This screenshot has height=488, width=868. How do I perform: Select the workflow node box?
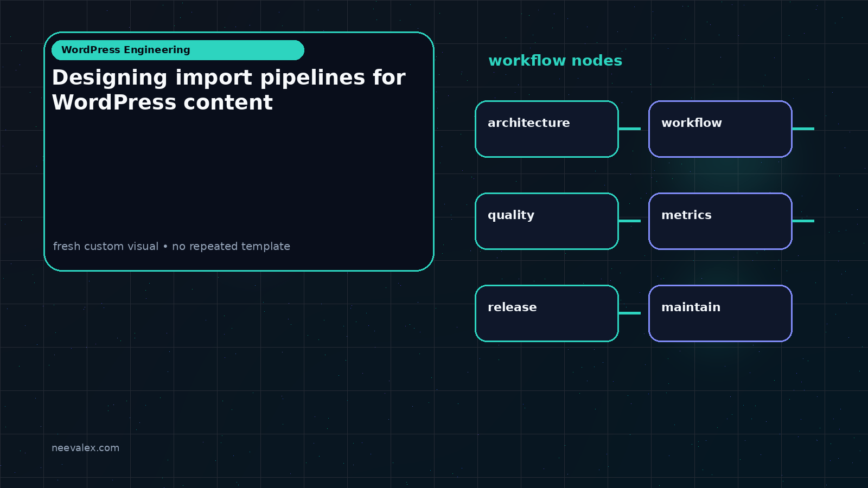[720, 129]
